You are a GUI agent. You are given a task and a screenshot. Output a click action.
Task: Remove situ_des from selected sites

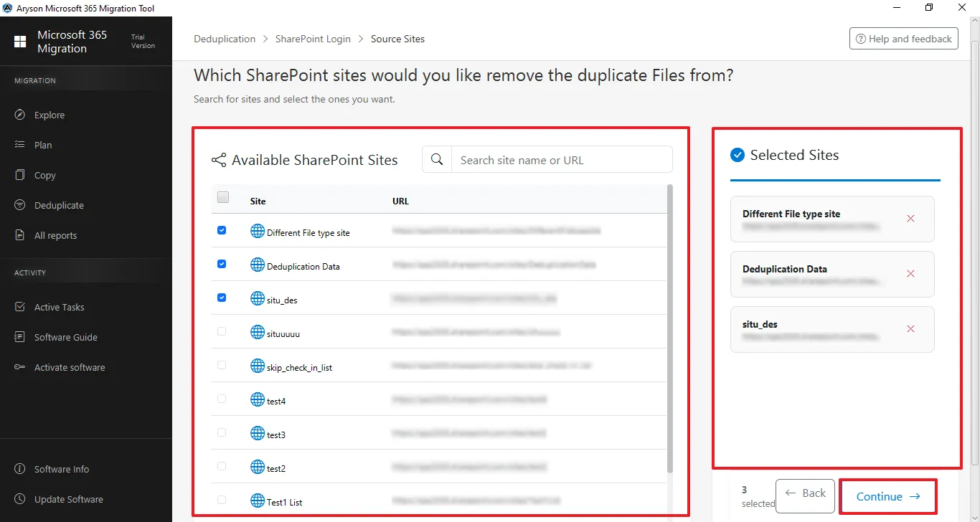910,329
